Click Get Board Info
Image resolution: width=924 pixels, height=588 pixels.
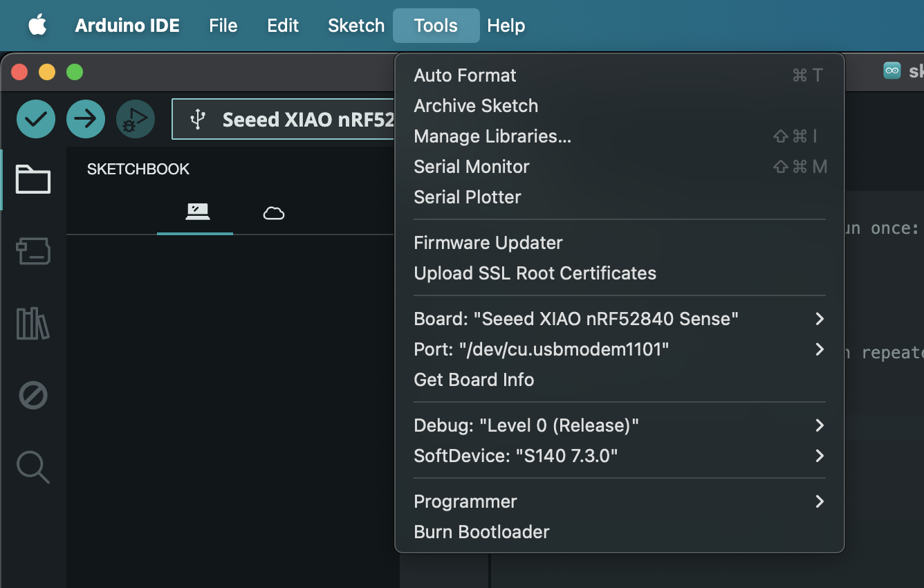[620, 380]
